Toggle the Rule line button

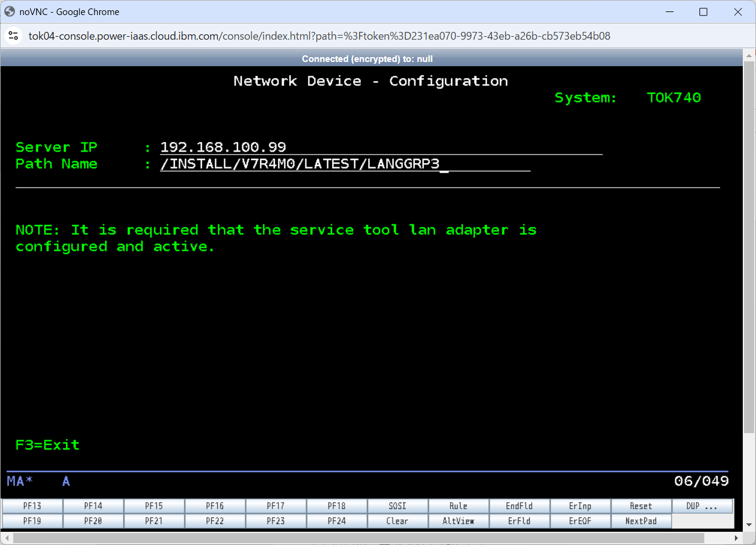[458, 506]
